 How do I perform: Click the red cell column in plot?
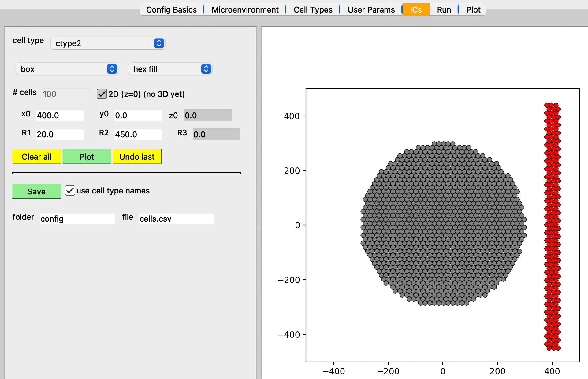(552, 226)
